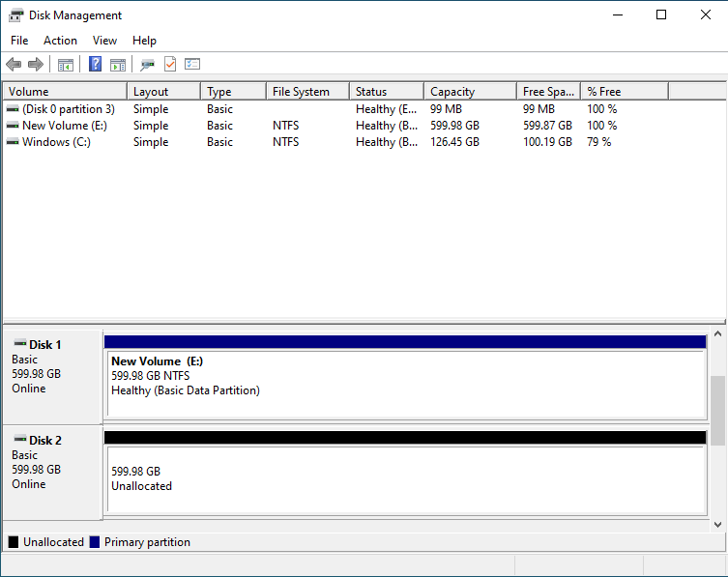Sort by Type column header
Image resolution: width=728 pixels, height=577 pixels.
pyautogui.click(x=234, y=92)
